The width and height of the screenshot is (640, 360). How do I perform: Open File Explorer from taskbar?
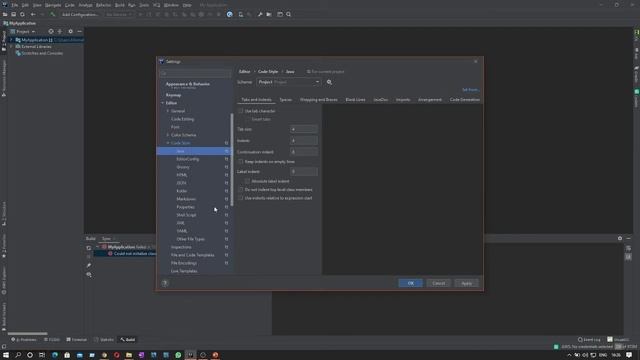tap(129, 355)
